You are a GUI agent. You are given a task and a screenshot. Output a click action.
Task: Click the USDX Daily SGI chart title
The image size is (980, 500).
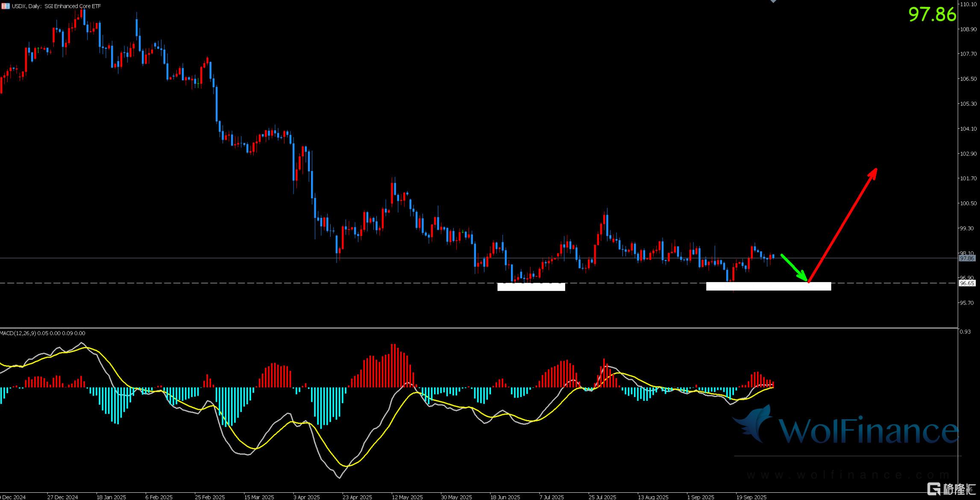coord(56,6)
